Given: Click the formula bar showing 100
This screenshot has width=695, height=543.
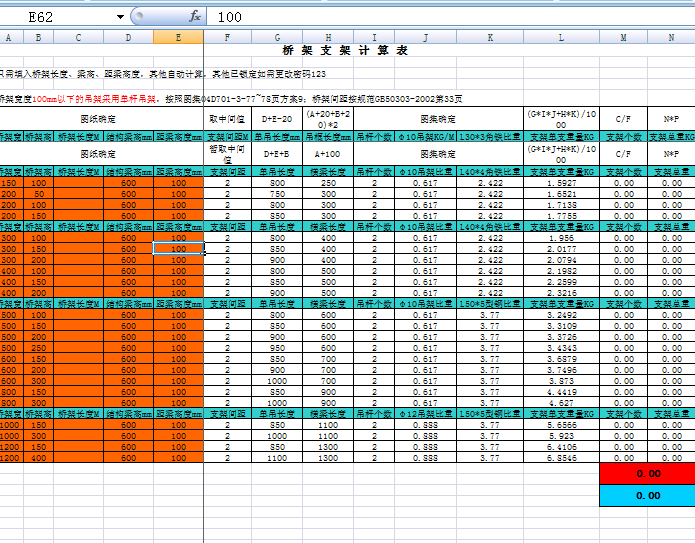Looking at the screenshot, I should pyautogui.click(x=451, y=17).
